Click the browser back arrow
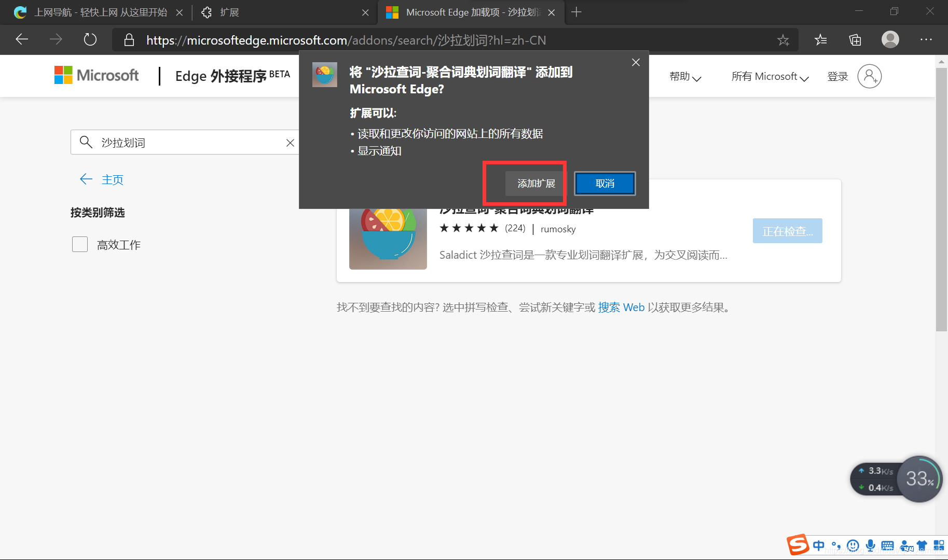This screenshot has width=948, height=560. [x=22, y=39]
